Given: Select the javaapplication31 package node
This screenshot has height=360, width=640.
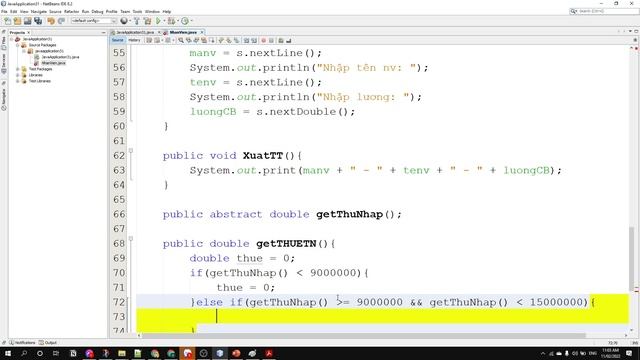Looking at the screenshot, I should (x=49, y=51).
